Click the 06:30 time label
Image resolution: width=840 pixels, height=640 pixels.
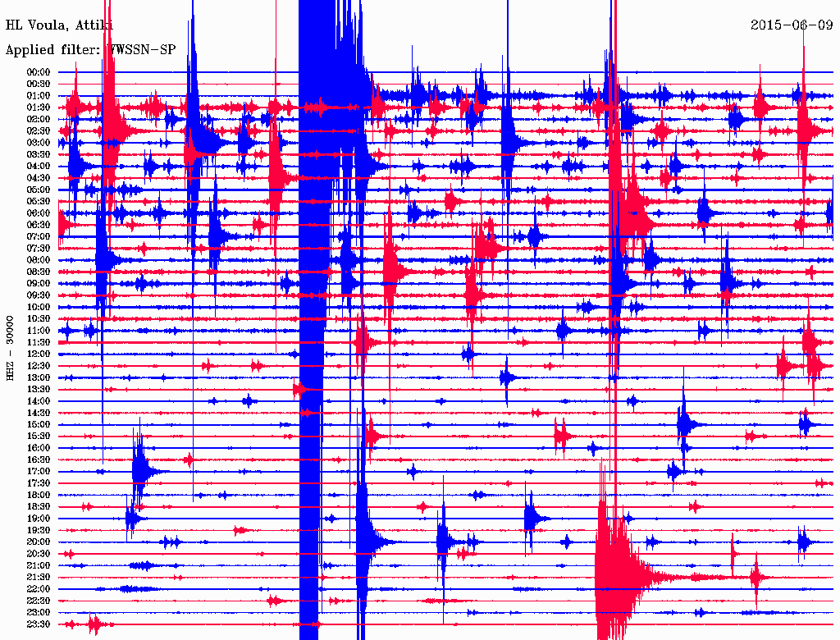39,225
